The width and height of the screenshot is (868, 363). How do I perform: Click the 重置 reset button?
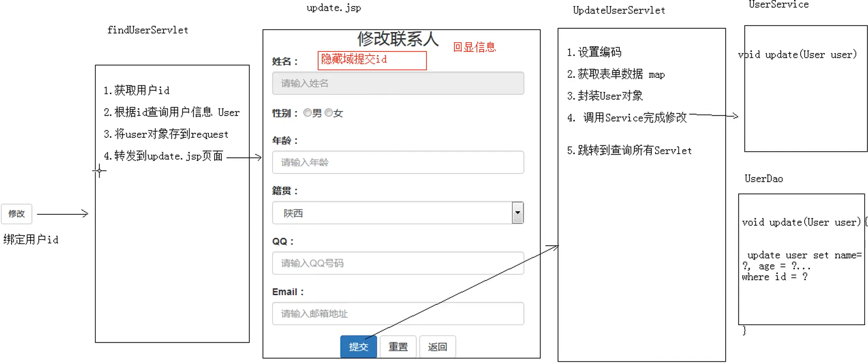click(398, 347)
